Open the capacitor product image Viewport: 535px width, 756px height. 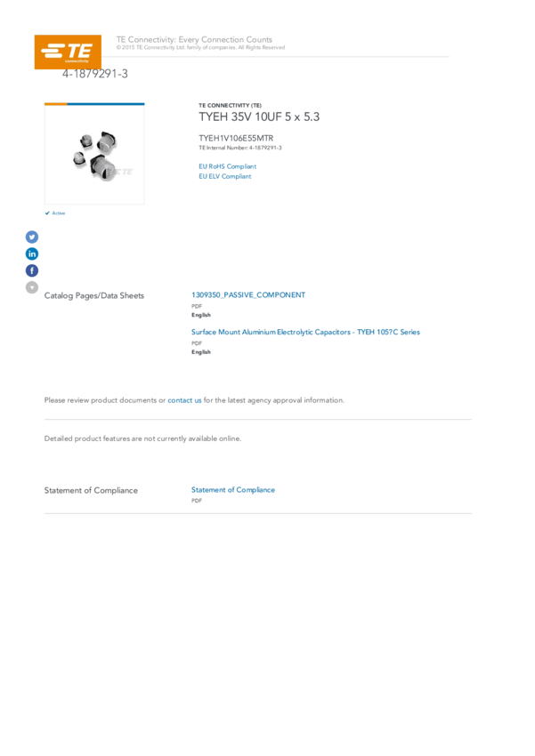point(94,154)
